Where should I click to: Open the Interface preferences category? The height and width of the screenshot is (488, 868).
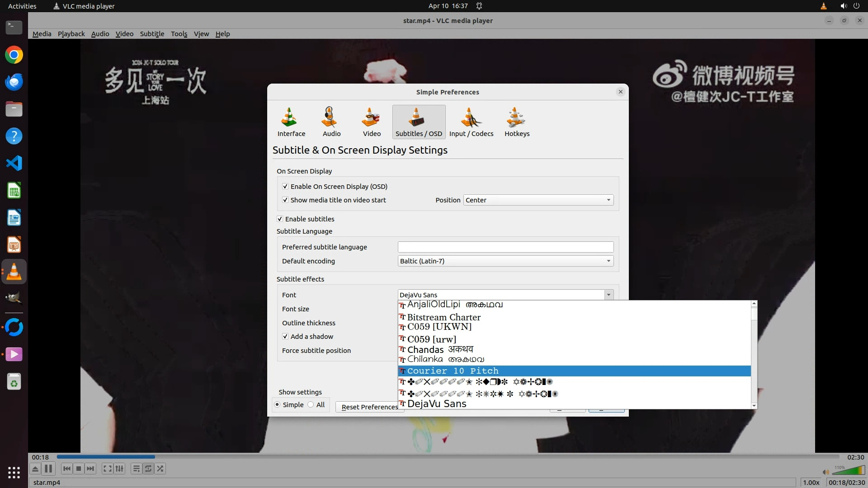(291, 122)
